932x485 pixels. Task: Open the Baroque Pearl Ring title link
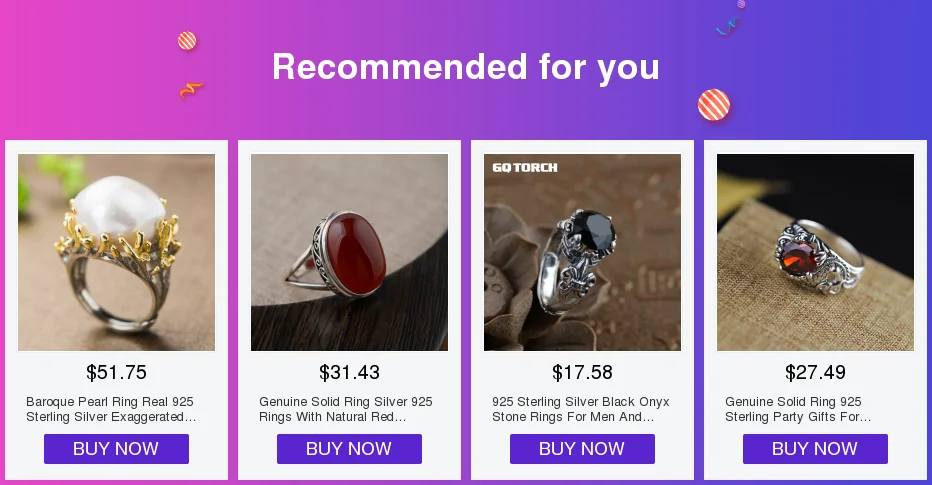(x=111, y=410)
